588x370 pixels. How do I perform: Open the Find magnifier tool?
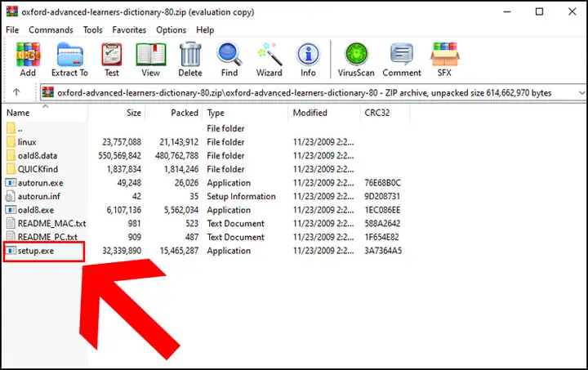tap(229, 60)
